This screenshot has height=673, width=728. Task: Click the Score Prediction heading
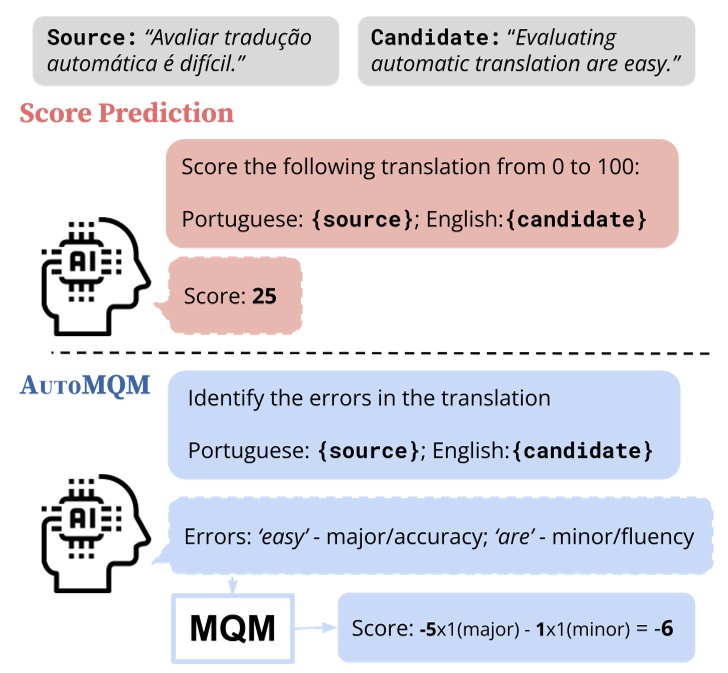[126, 112]
